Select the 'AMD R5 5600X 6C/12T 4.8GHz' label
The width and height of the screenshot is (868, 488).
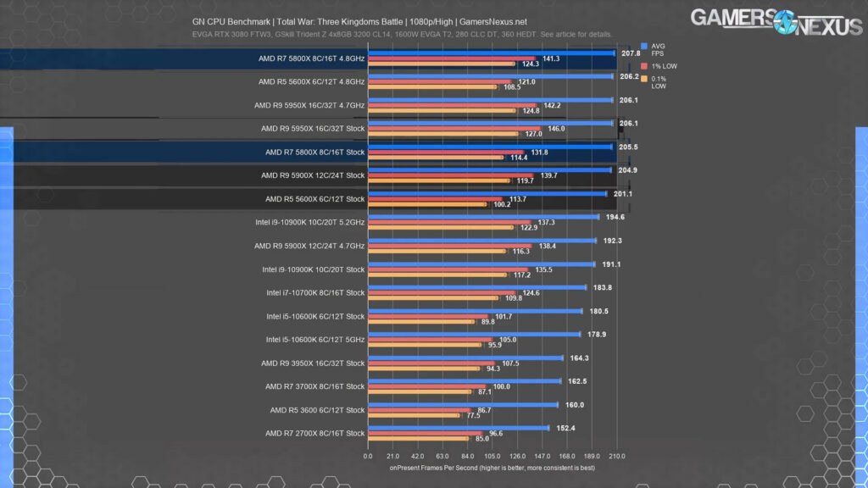click(311, 82)
